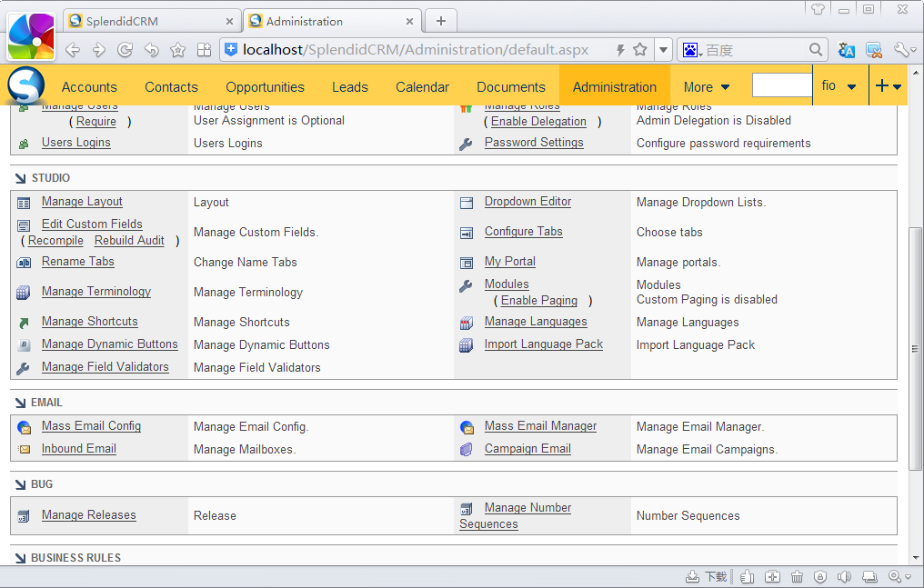
Task: Click the Inbound Email envelope icon
Action: 25,450
